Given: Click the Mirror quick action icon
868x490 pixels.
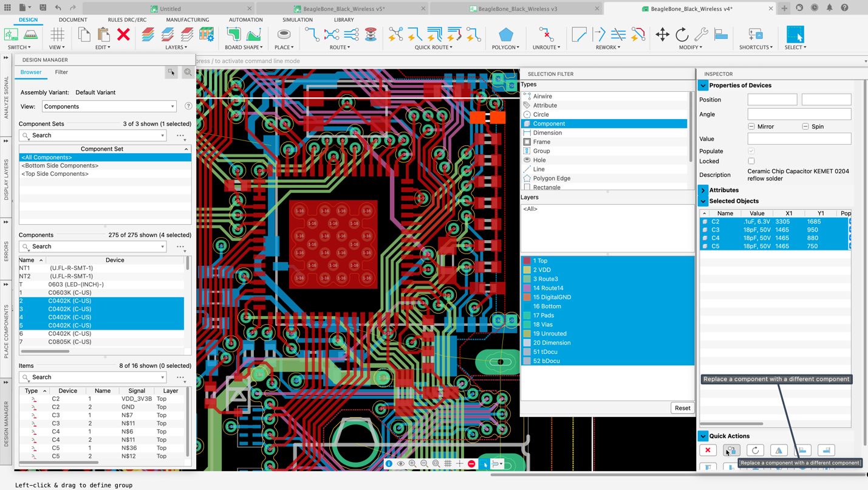Looking at the screenshot, I should 779,450.
